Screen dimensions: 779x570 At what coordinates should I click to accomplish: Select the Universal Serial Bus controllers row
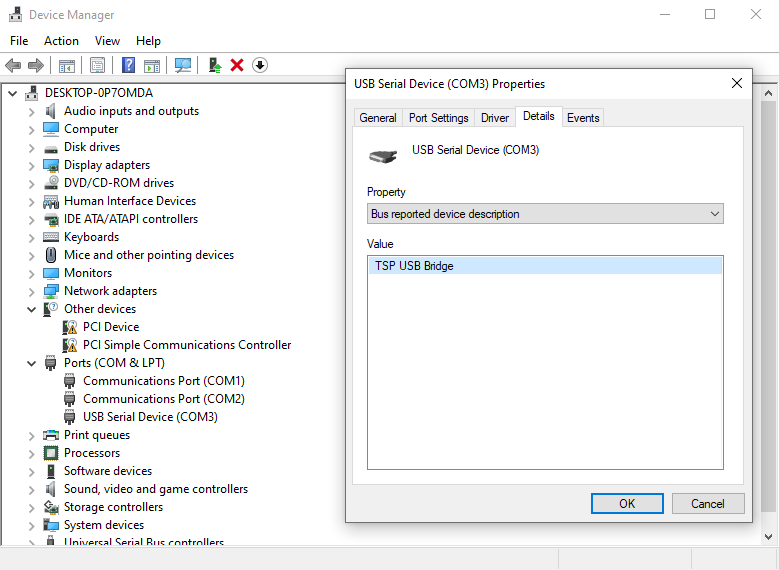click(144, 541)
